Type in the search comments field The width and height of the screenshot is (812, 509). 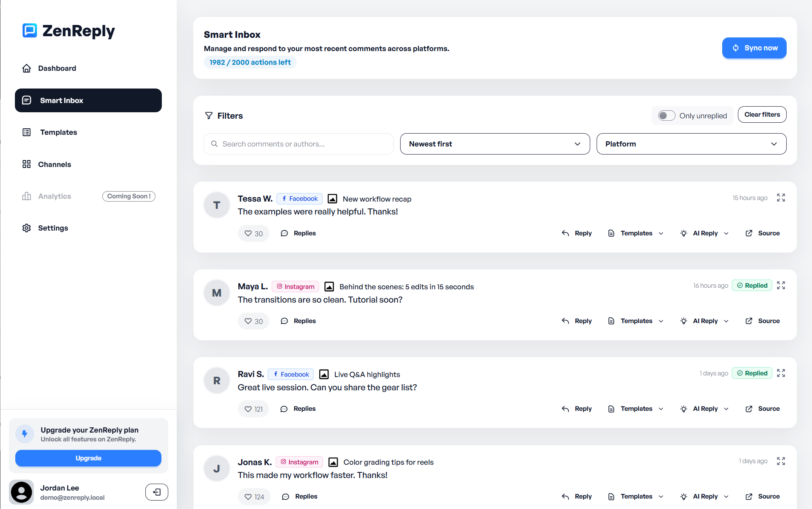point(298,144)
